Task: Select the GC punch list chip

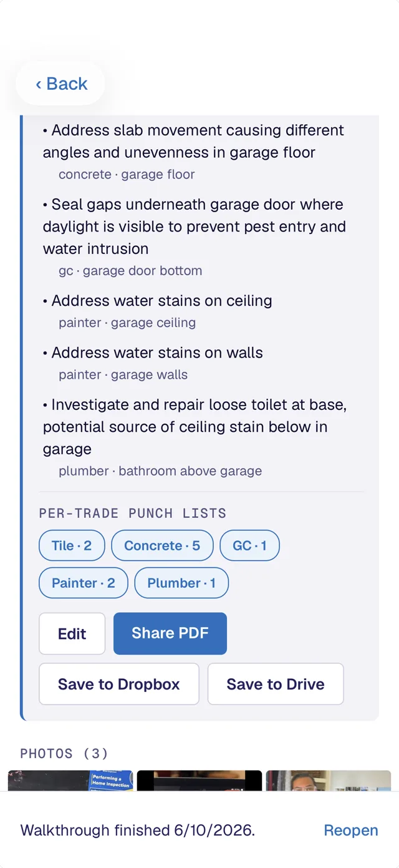Action: coord(249,546)
